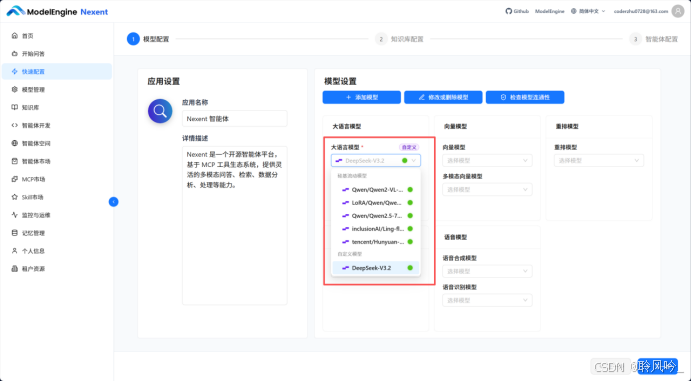The image size is (692, 381).
Task: Click the 修改或删除模型 button
Action: 443,97
